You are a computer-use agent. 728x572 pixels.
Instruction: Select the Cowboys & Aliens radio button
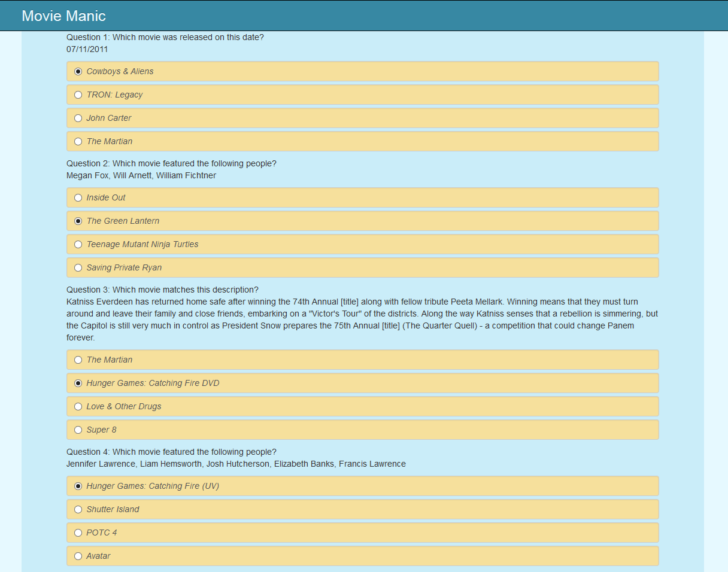(78, 71)
